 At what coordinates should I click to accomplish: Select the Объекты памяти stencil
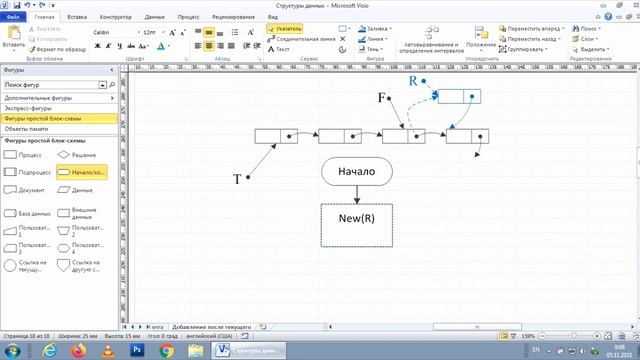(x=59, y=129)
